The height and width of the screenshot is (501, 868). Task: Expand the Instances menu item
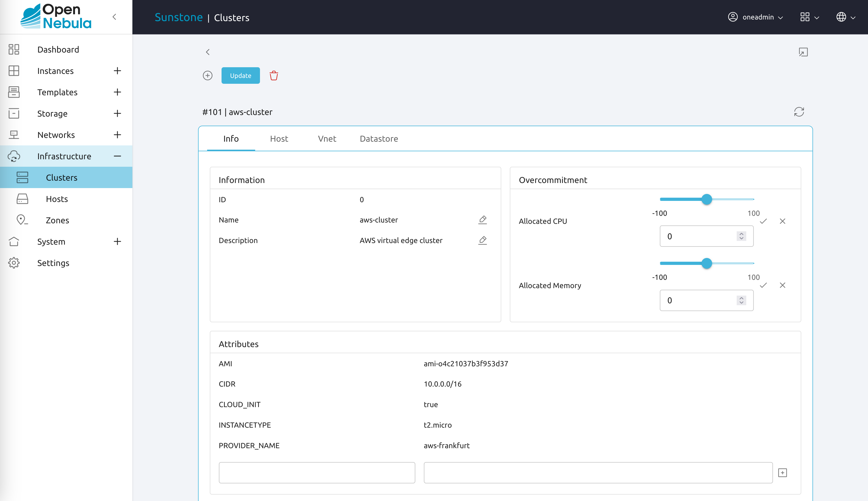pyautogui.click(x=117, y=70)
